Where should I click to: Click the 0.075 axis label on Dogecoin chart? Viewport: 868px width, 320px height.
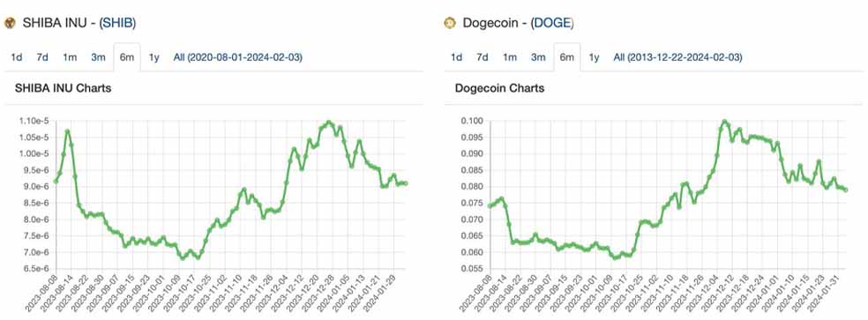(x=471, y=203)
